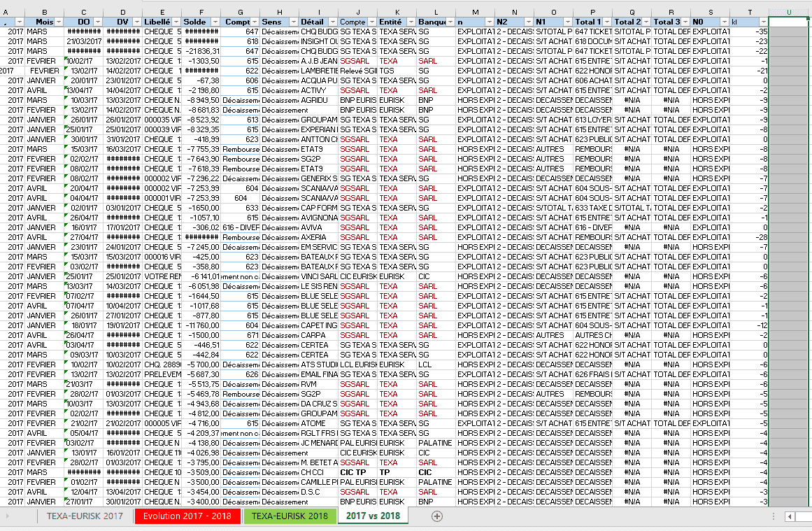Click the Total 1 cell 633 TAXE
Image resolution: width=812 pixels, height=531 pixels.
tap(593, 208)
